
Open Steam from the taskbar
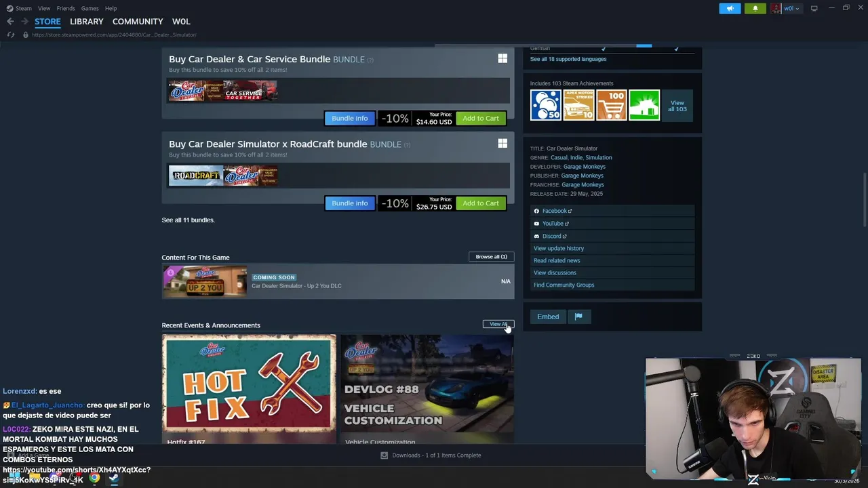pos(113,479)
